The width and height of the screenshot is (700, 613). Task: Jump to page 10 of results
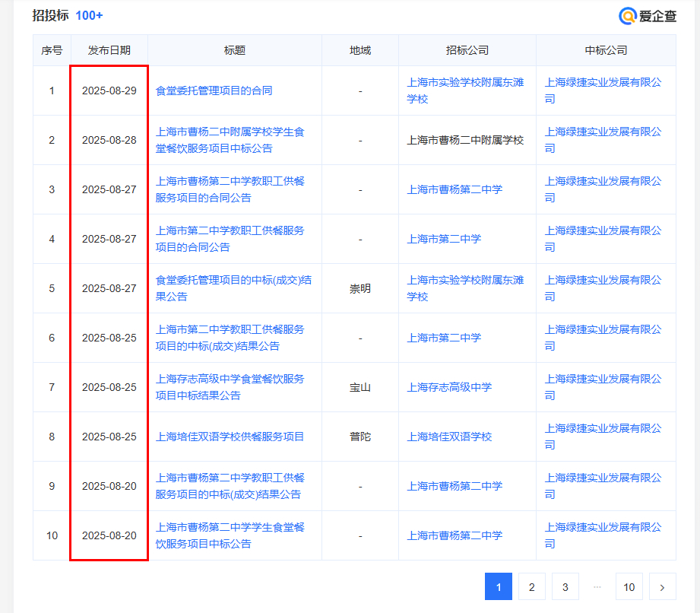[629, 586]
